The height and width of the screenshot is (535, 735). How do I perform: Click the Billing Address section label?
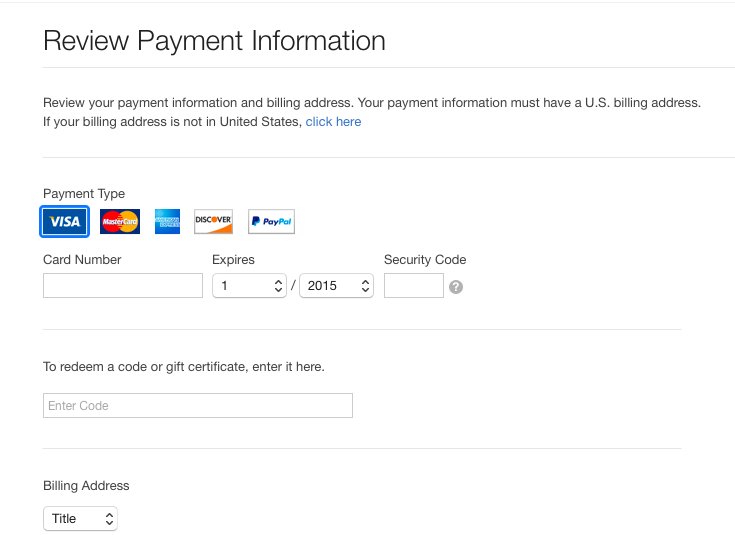(86, 486)
